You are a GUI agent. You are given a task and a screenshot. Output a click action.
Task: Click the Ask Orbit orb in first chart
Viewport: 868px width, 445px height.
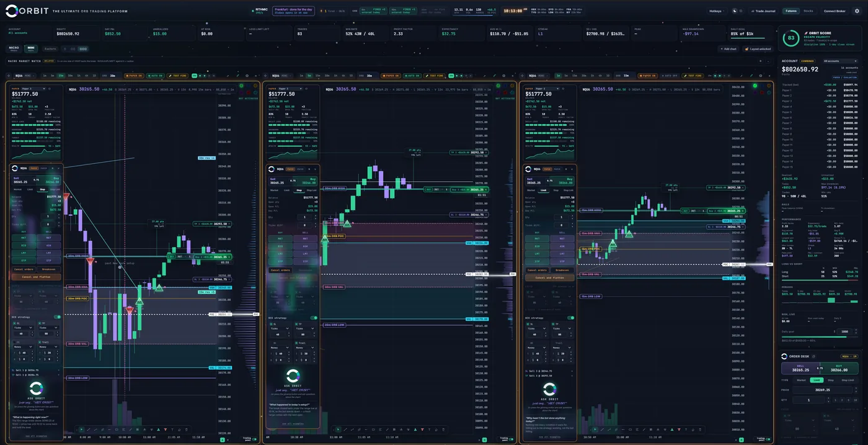click(x=37, y=389)
